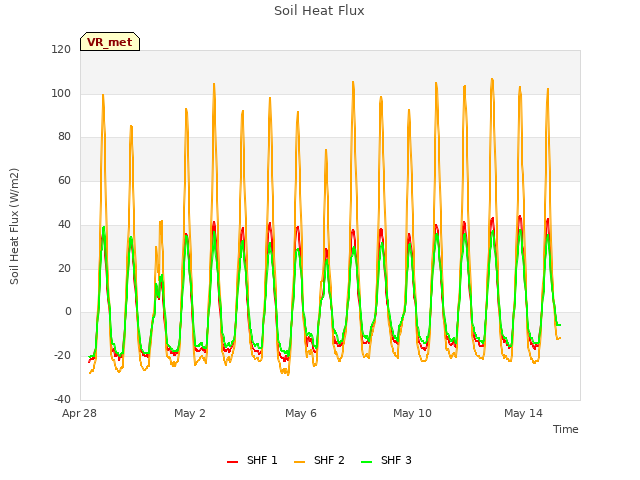Click the 80 y-axis tick label
Viewport: 640px width, 480px height.
coord(64,137)
